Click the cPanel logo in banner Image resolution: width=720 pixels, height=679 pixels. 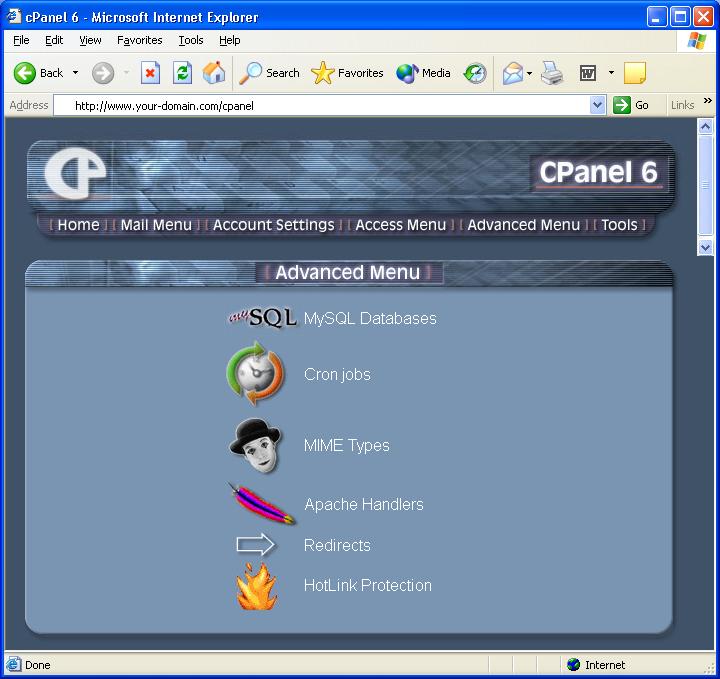[x=75, y=173]
